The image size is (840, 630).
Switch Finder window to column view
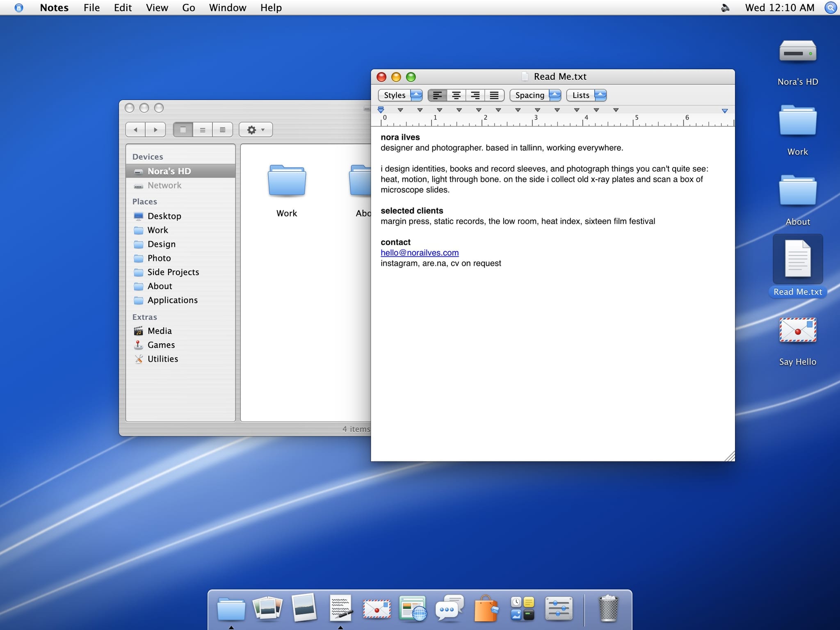[x=222, y=130]
